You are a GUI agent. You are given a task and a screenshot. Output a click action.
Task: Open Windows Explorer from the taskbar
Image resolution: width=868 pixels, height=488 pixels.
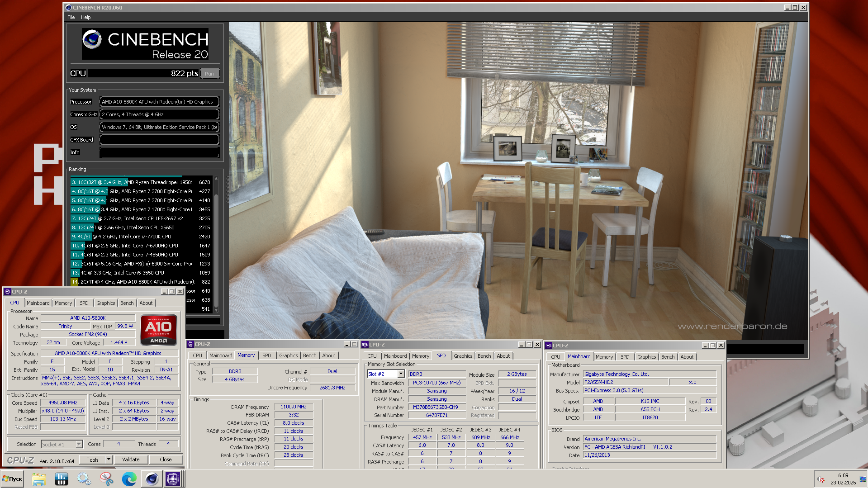pyautogui.click(x=39, y=479)
